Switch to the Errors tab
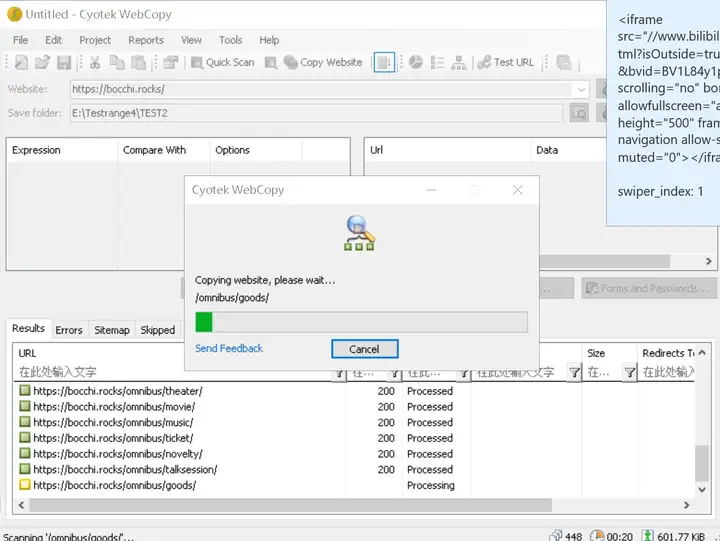This screenshot has width=720, height=541. pyautogui.click(x=69, y=330)
